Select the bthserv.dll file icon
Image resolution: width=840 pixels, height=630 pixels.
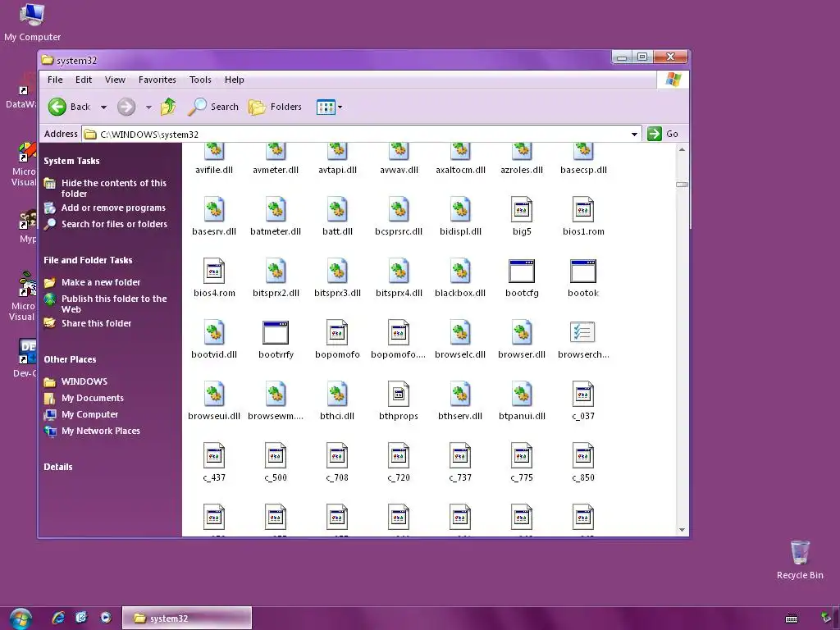(x=460, y=395)
